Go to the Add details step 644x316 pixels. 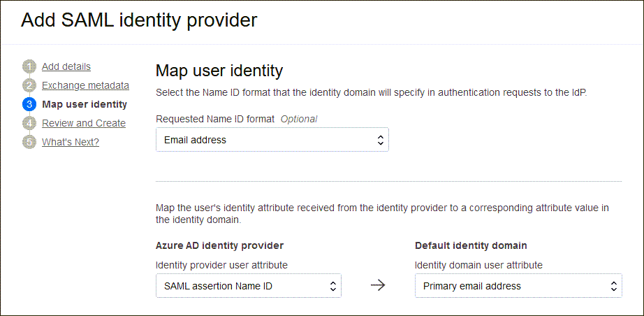[x=66, y=67]
